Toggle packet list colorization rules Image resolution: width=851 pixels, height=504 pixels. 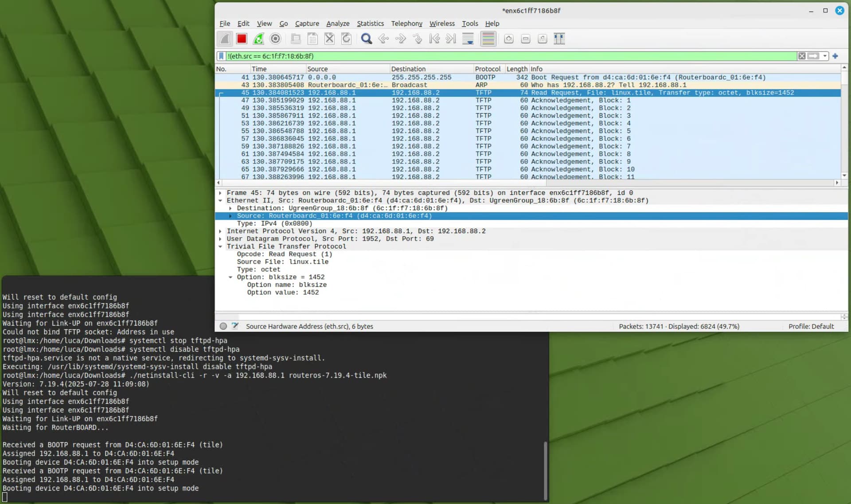[x=488, y=39]
